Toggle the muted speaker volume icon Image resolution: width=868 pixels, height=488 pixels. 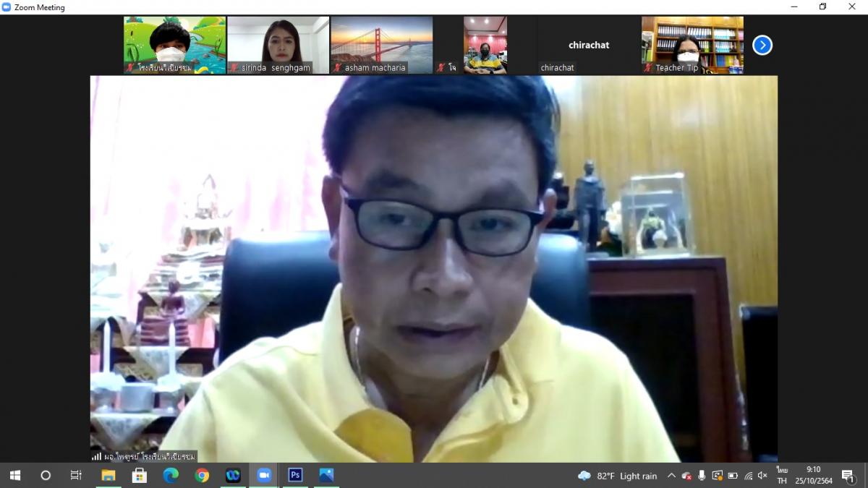click(x=762, y=476)
